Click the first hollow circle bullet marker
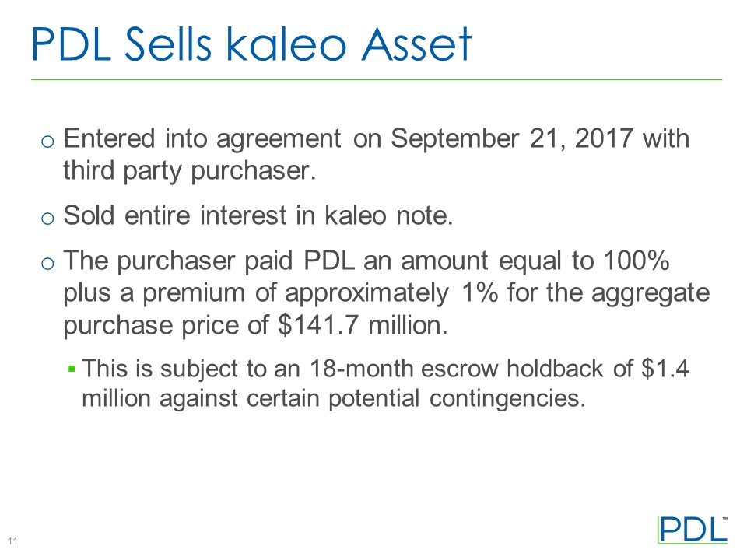Screen dimensions: 747x560 coord(47,142)
